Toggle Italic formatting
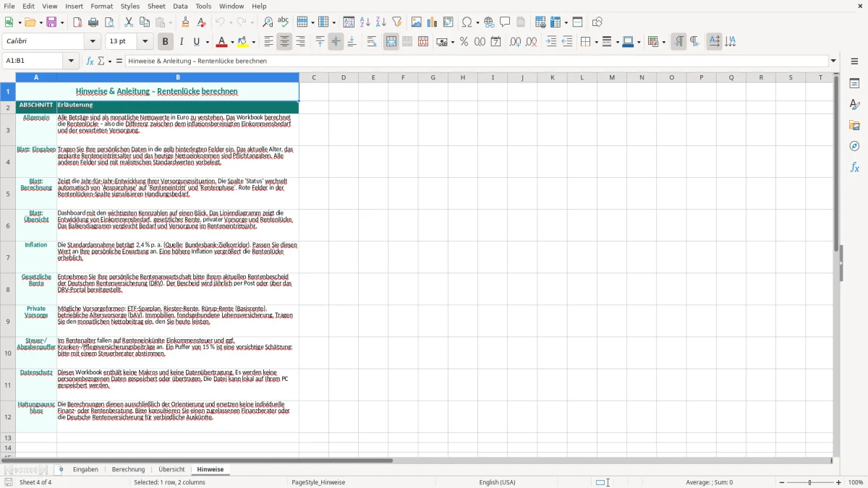Viewport: 868px width, 488px height. pyautogui.click(x=182, y=42)
